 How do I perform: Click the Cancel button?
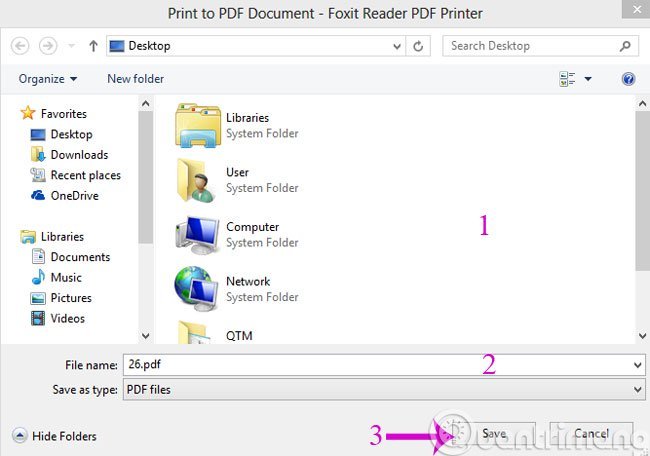[x=591, y=434]
